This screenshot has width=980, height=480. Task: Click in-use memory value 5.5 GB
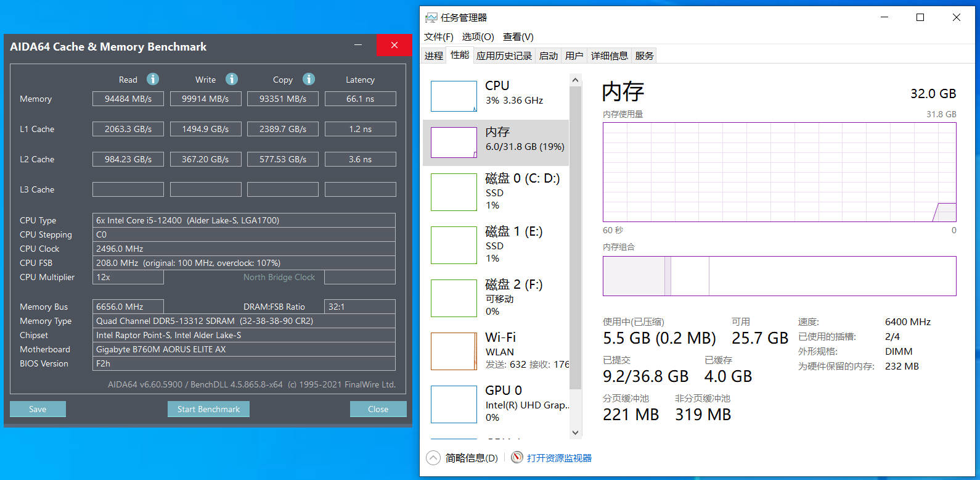(659, 338)
